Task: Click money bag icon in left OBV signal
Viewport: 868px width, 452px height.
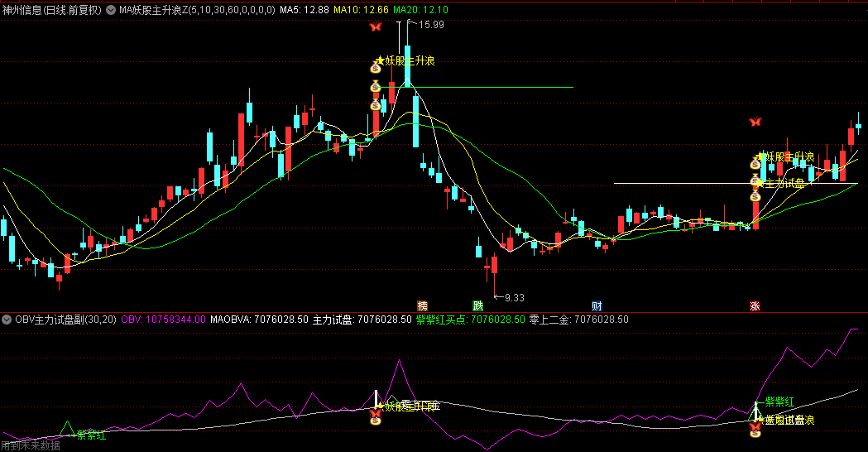Action: (376, 420)
